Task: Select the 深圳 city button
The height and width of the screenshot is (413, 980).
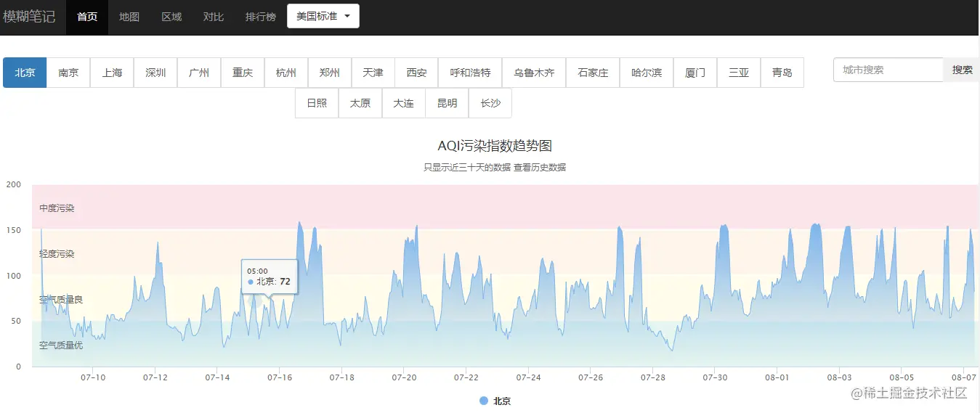Action: (x=155, y=73)
